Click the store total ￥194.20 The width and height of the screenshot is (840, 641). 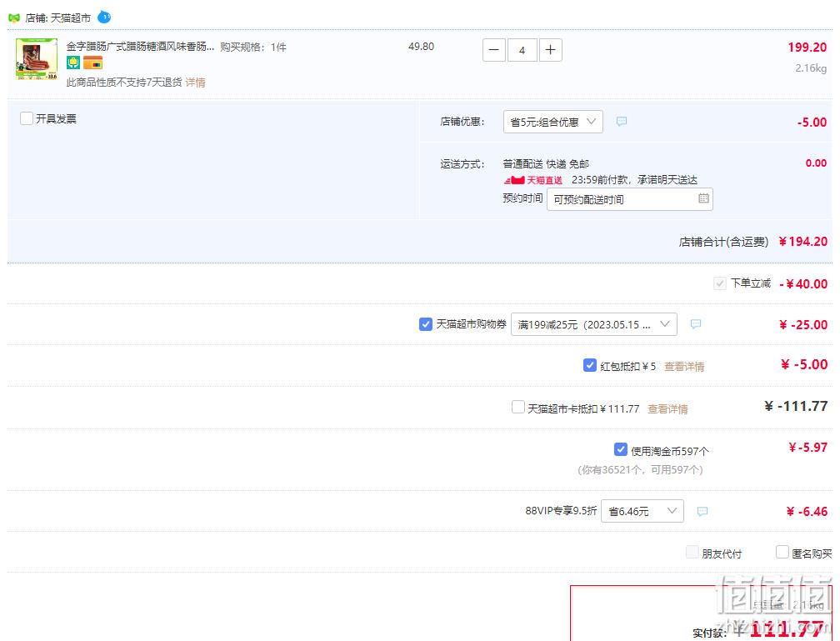(802, 242)
